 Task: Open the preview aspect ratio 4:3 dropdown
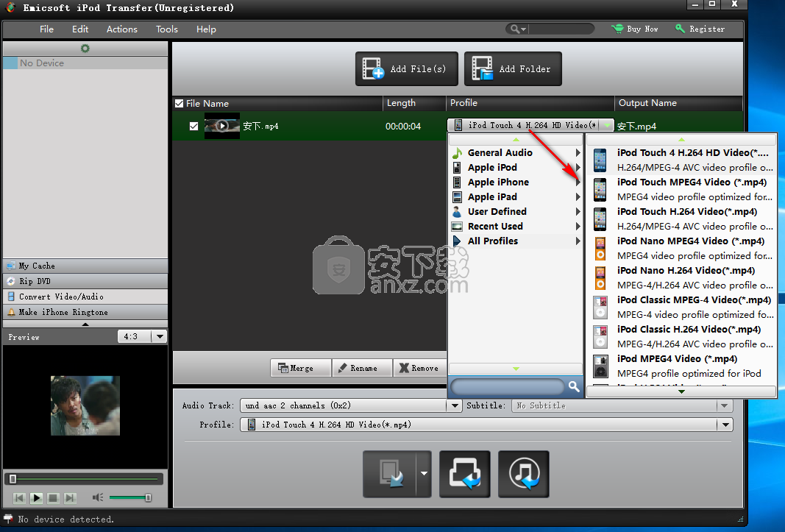coord(160,336)
